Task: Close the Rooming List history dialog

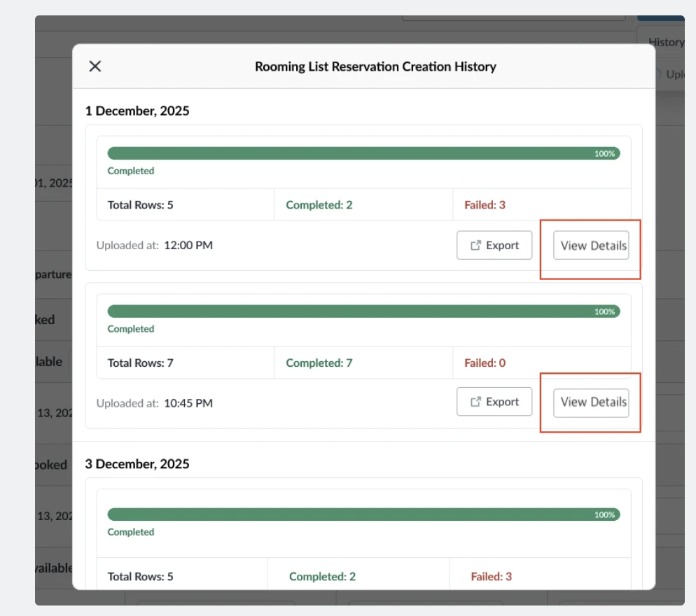Action: pos(95,66)
